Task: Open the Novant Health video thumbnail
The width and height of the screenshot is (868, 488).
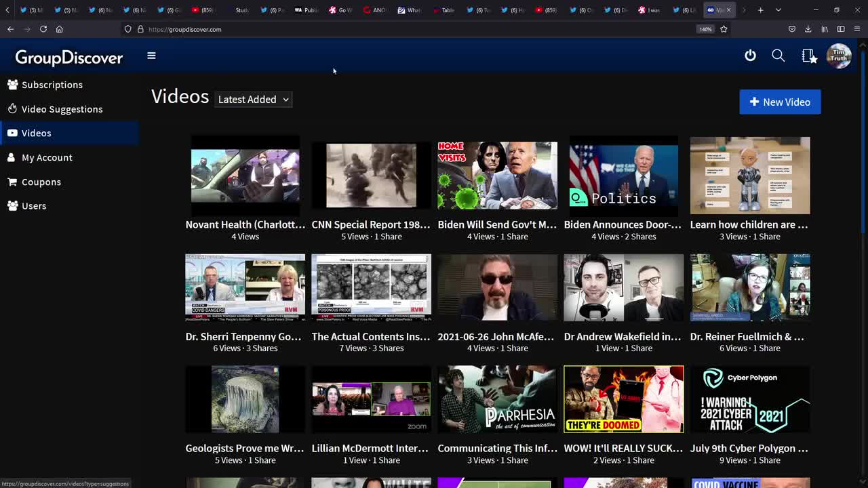Action: coord(245,175)
